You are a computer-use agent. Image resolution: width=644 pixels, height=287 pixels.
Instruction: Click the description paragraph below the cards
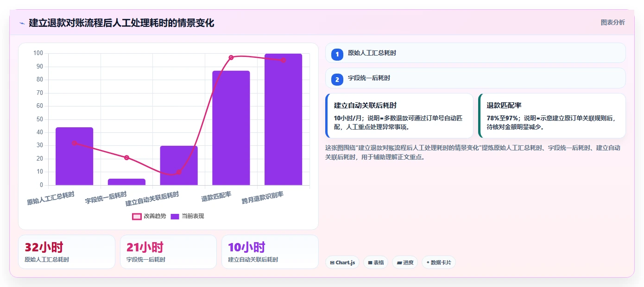point(475,152)
